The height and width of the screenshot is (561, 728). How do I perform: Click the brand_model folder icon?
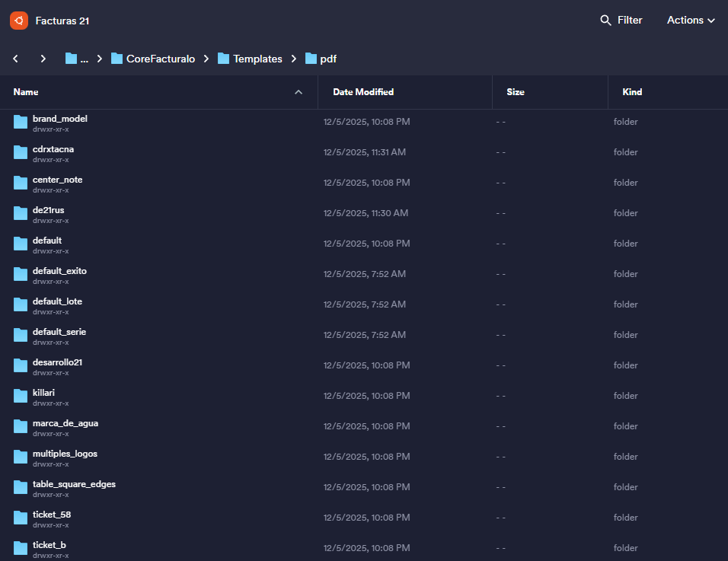pos(21,122)
